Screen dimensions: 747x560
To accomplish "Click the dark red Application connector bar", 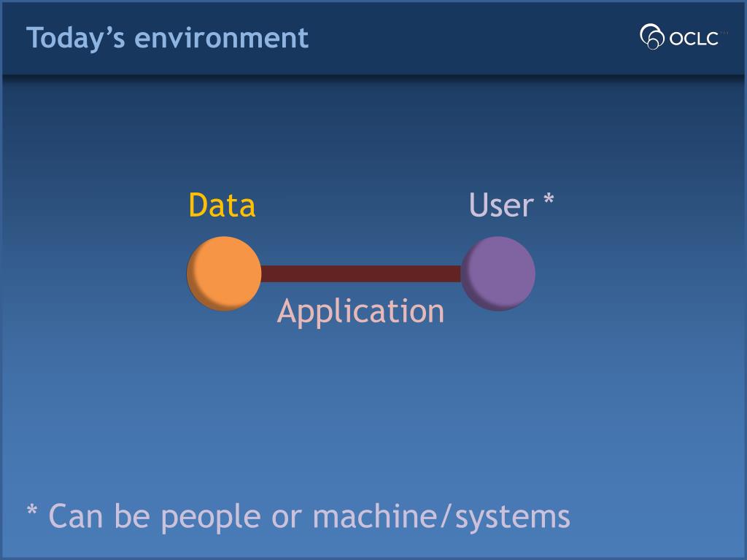I will (x=360, y=274).
